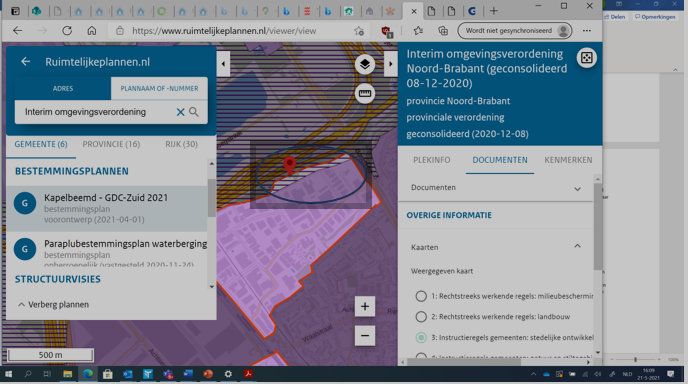Switch to the KENMERKEN tab

pos(568,160)
